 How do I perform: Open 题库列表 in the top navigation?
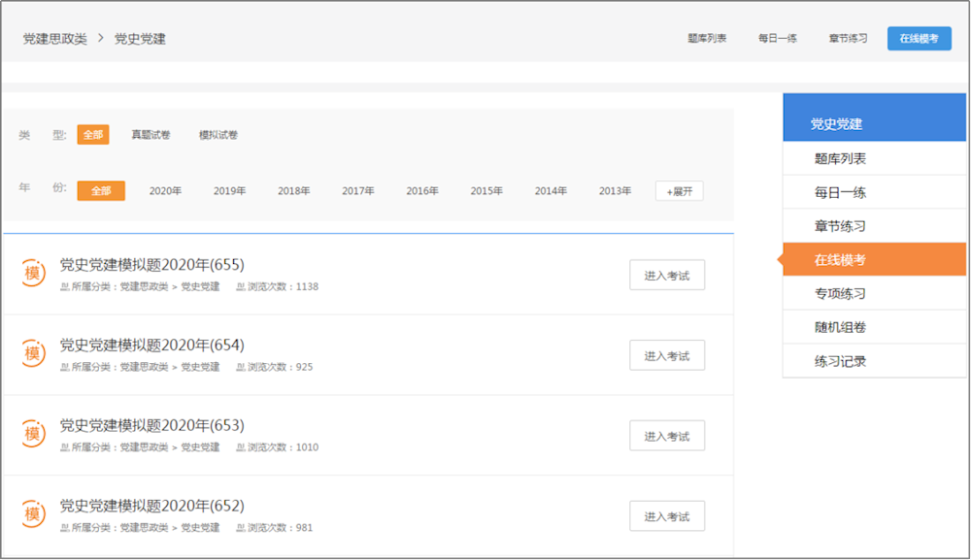point(707,39)
